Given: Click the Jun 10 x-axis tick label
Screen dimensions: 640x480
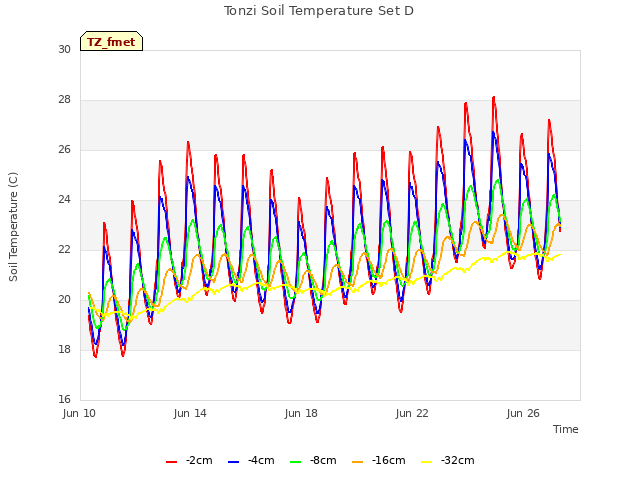Looking at the screenshot, I should (79, 413).
